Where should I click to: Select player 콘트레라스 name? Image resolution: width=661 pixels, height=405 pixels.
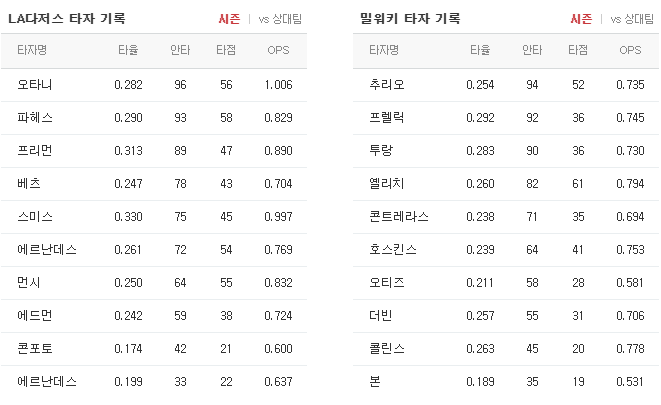[x=399, y=217]
